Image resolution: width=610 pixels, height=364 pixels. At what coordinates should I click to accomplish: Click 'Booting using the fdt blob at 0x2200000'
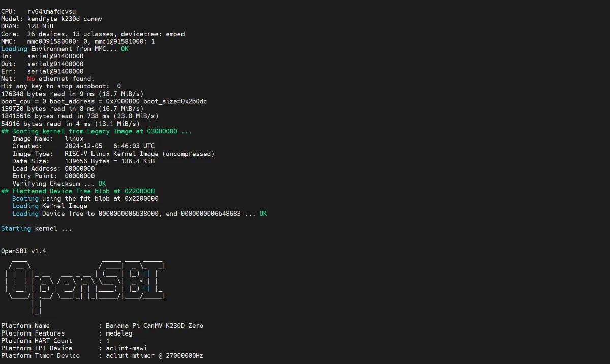85,198
